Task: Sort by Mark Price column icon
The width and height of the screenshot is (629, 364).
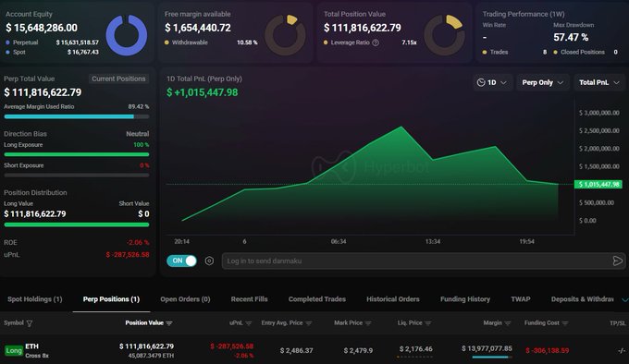Action: 368,323
